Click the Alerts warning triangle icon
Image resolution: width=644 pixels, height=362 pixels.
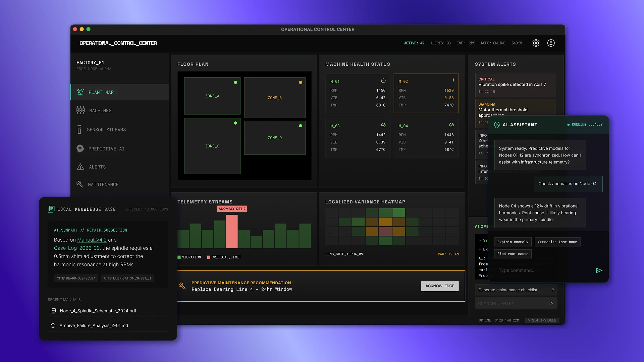[80, 167]
